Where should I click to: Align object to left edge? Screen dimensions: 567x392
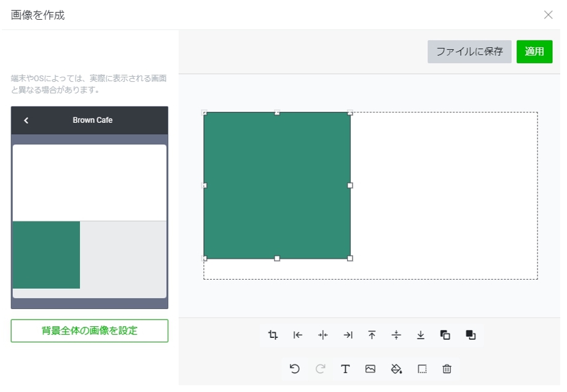(x=298, y=335)
